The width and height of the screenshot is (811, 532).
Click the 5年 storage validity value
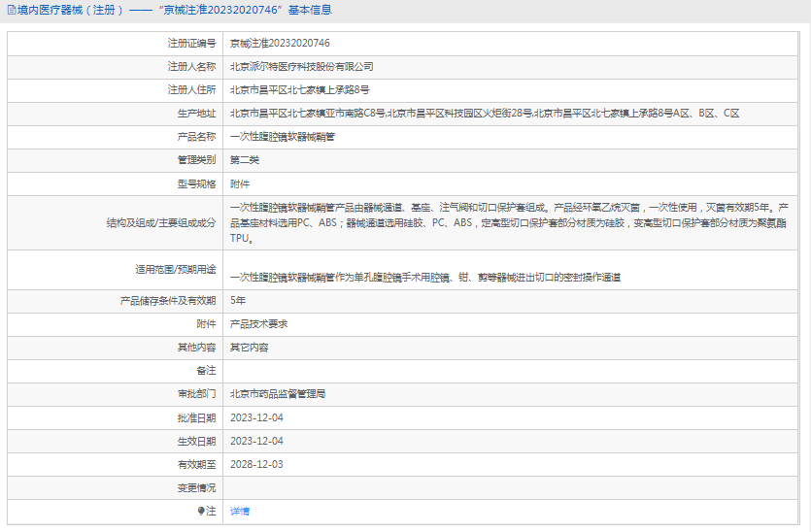238,301
